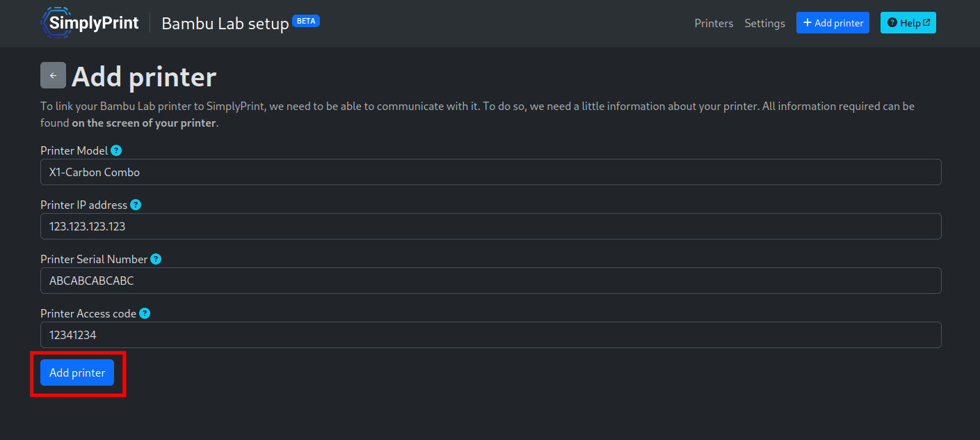Click the Printer Model label
The height and width of the screenshot is (440, 980).
coord(74,150)
